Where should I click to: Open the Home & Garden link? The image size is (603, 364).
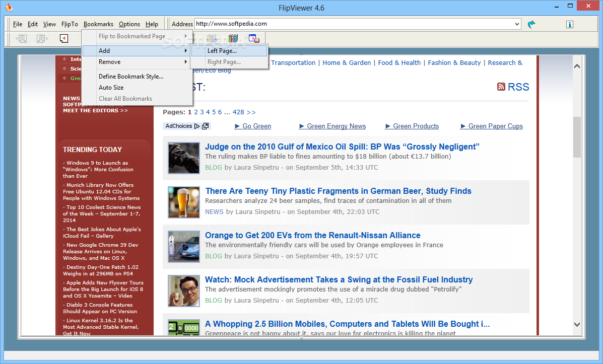point(347,62)
